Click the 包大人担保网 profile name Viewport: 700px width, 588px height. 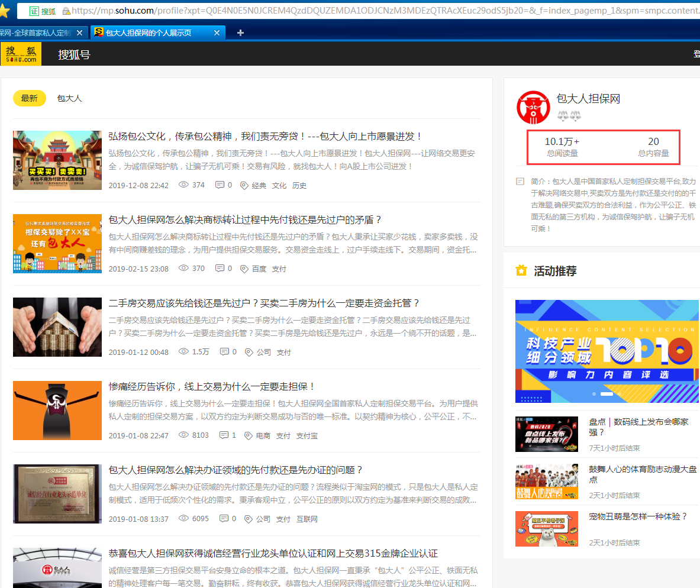coord(588,99)
